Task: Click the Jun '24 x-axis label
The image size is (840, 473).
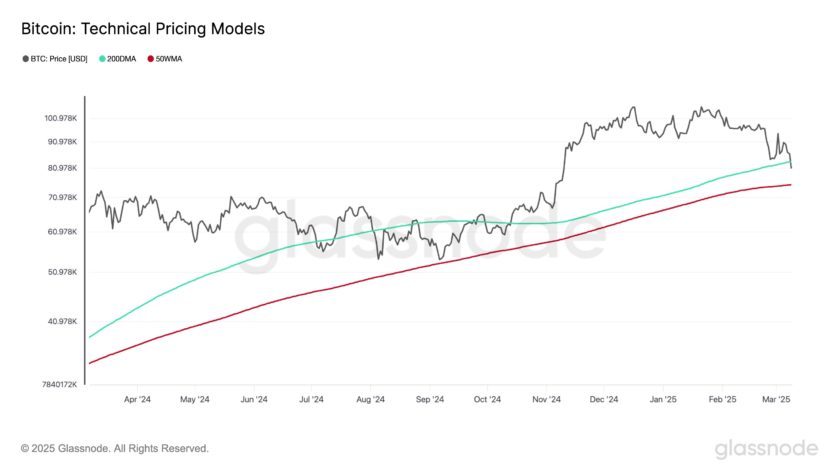Action: (254, 400)
